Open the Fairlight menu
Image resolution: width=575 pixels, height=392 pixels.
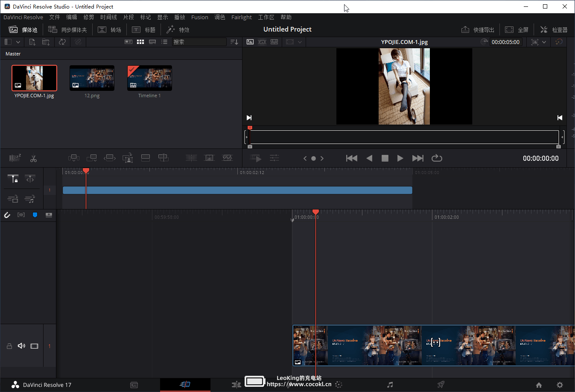[242, 17]
